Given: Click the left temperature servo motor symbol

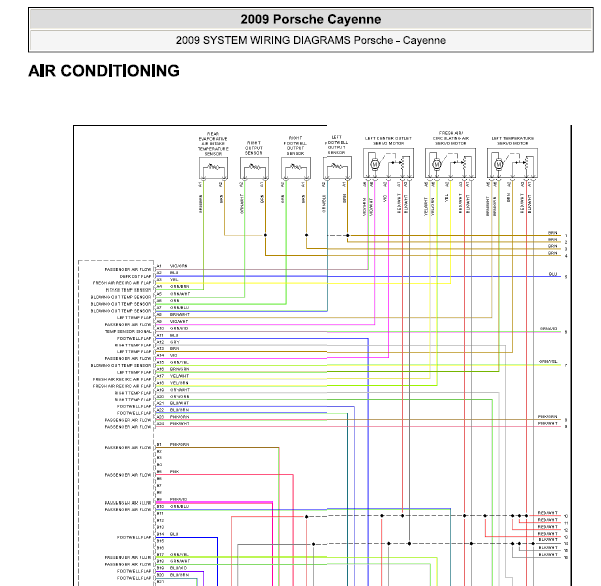Looking at the screenshot, I should 512,163.
